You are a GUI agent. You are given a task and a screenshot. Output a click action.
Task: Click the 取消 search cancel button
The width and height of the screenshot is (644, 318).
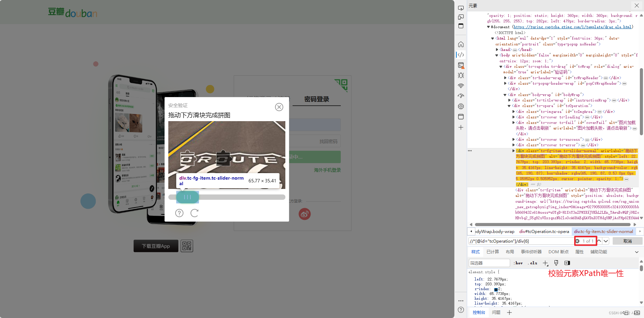(627, 241)
